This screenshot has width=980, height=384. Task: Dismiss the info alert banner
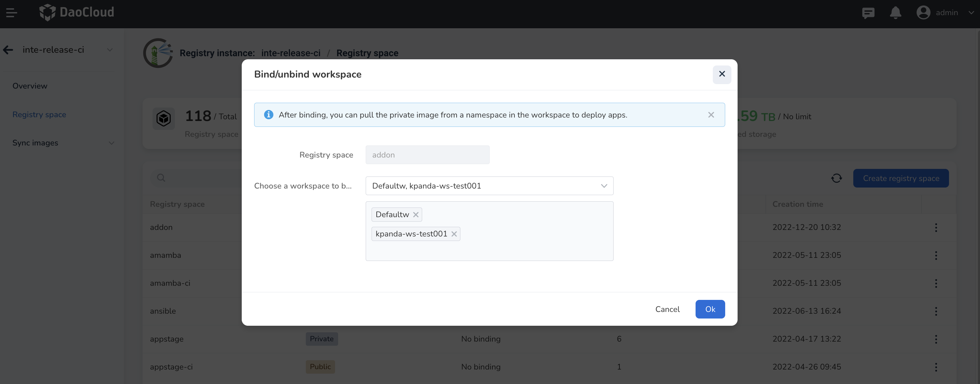(711, 115)
